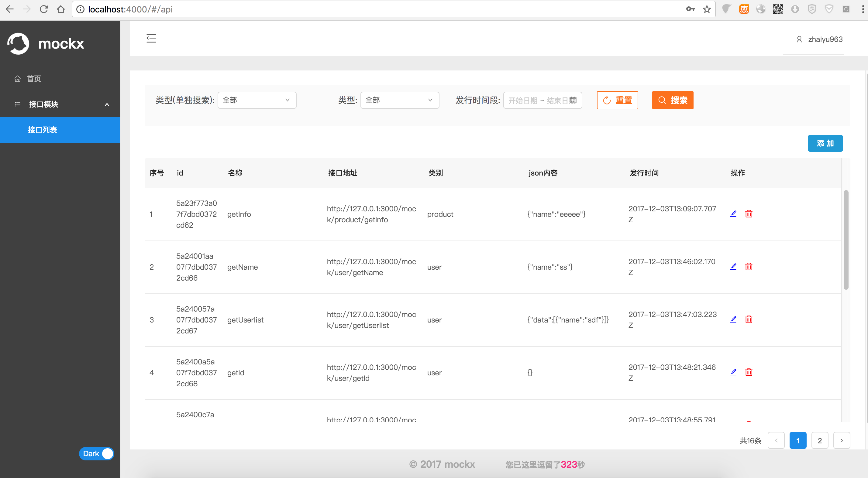This screenshot has height=478, width=868.
Task: Go to 首页 in sidebar
Action: point(34,79)
